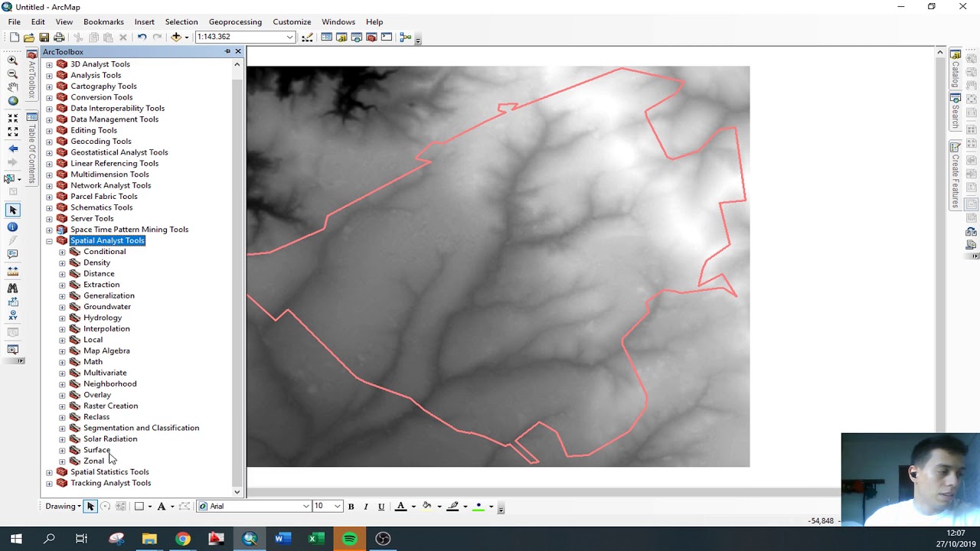Image resolution: width=980 pixels, height=551 pixels.
Task: Toggle underline text formatting
Action: tap(381, 507)
